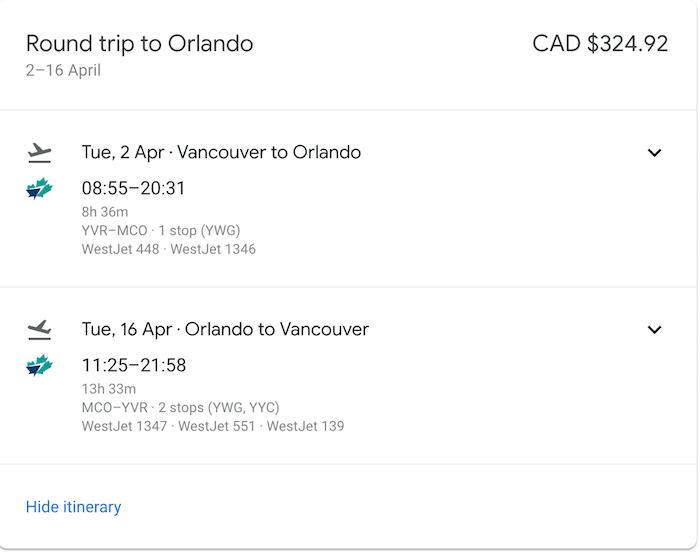Click the WestJet logo on return flight
The image size is (700, 552).
click(x=40, y=365)
